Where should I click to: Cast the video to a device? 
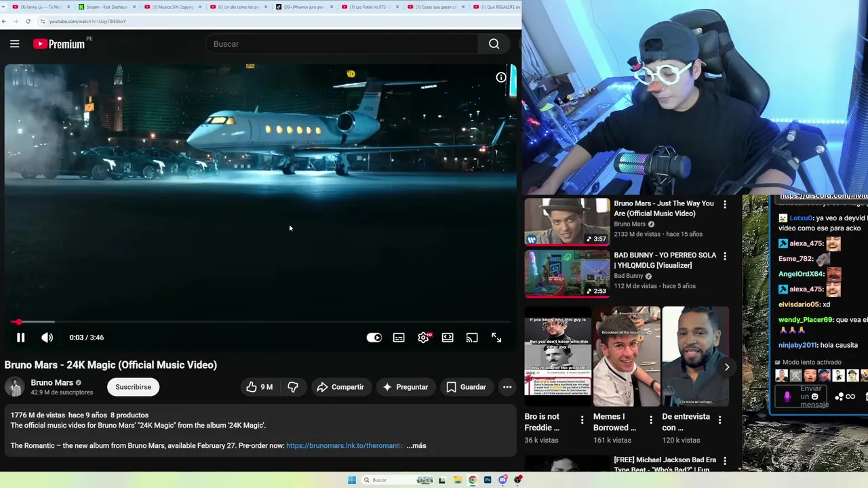click(x=472, y=338)
